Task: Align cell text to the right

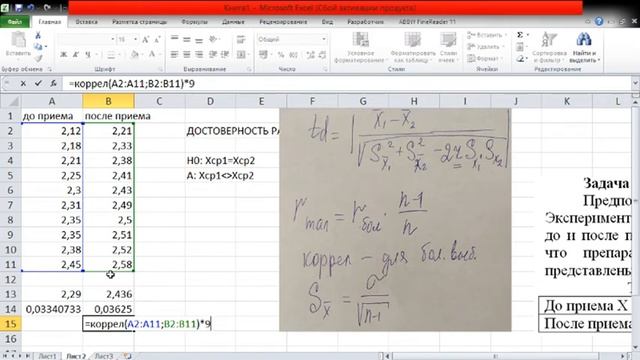Action: (x=199, y=54)
